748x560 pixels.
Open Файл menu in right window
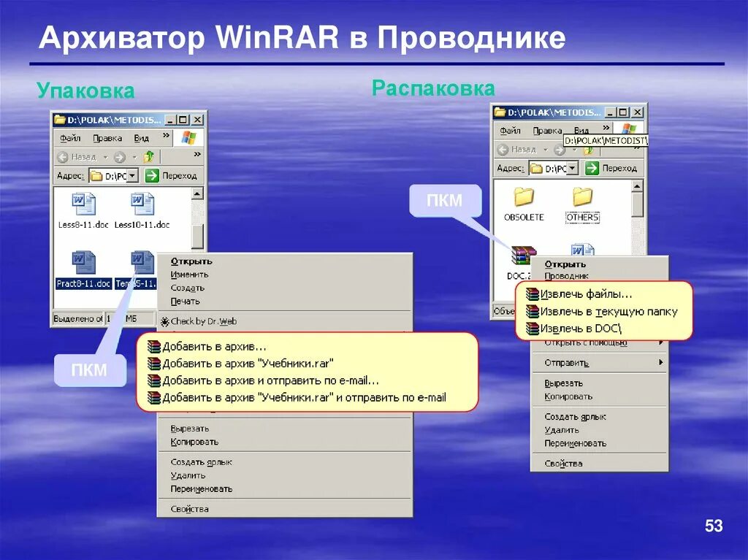click(x=510, y=130)
